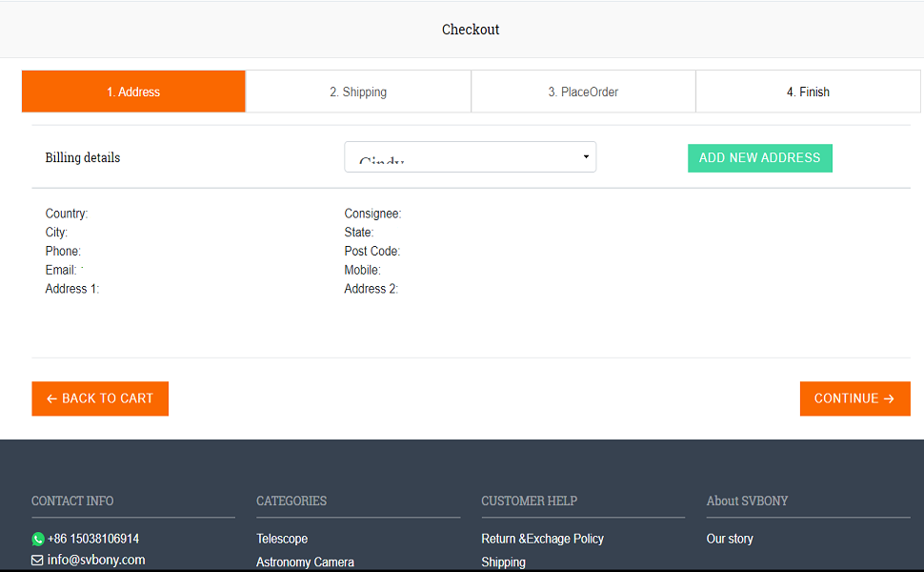Open the billing address dropdown arrow
The height and width of the screenshot is (572, 924).
click(x=586, y=157)
